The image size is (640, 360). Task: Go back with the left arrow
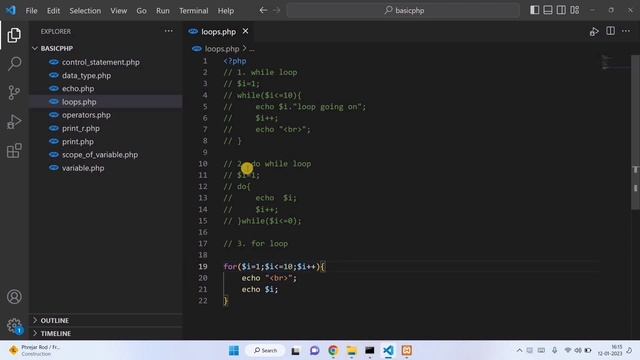tap(263, 10)
